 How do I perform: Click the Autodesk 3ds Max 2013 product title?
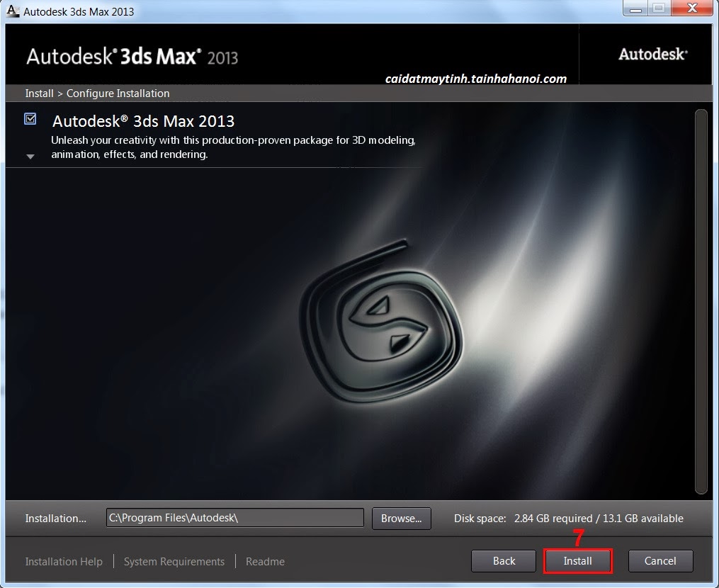coord(144,121)
